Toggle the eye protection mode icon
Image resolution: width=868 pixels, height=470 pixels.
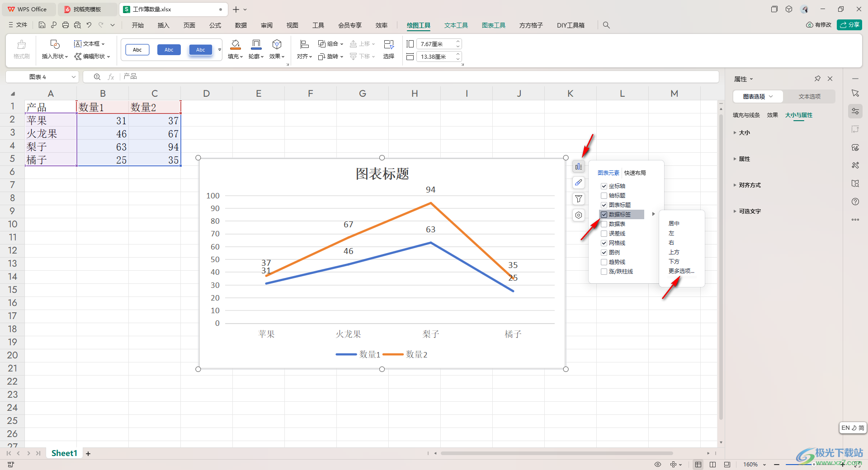pos(658,465)
